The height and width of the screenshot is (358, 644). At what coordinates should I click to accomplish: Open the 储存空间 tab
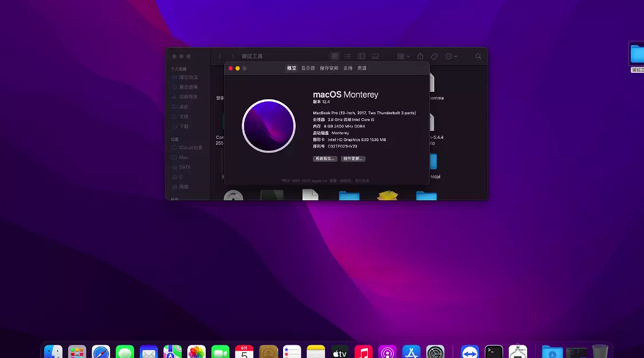329,68
